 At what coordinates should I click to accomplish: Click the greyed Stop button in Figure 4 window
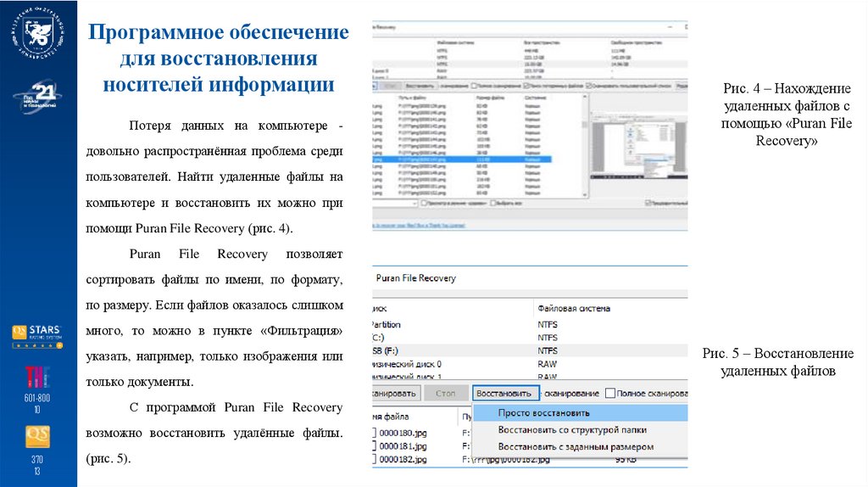tap(391, 86)
